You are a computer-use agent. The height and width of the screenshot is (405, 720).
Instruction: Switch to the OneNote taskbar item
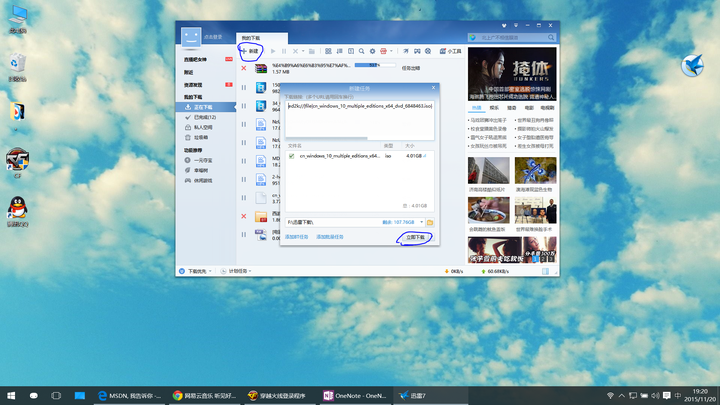(x=356, y=395)
